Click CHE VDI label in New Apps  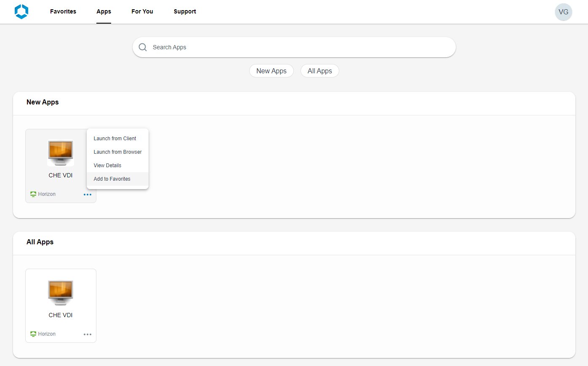(61, 175)
